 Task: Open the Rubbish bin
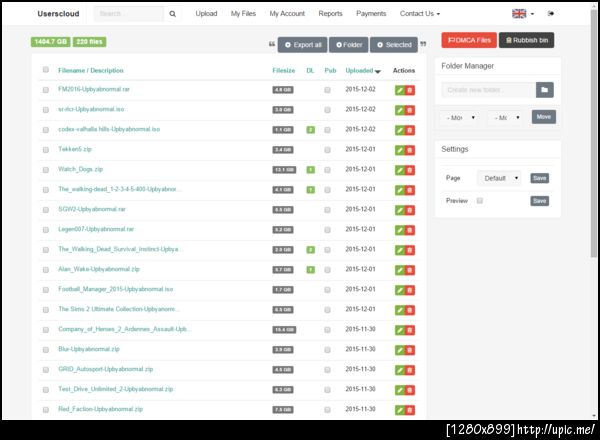pyautogui.click(x=527, y=40)
